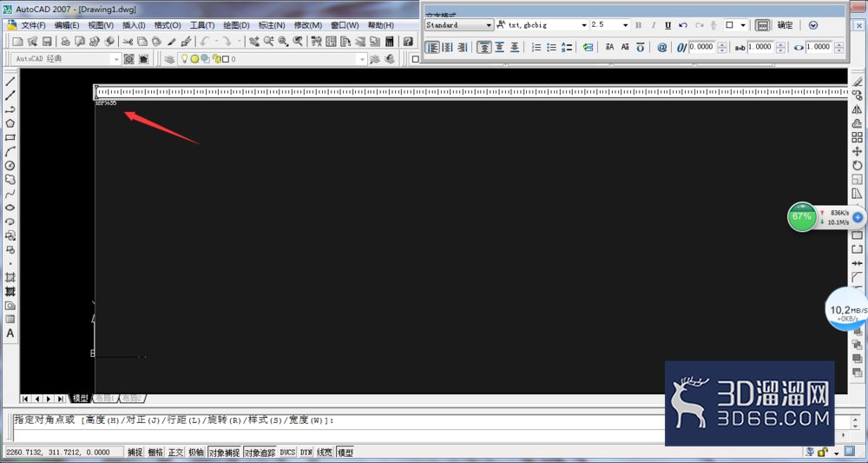Select the Table tool
This screenshot has height=463, width=868.
[x=10, y=319]
